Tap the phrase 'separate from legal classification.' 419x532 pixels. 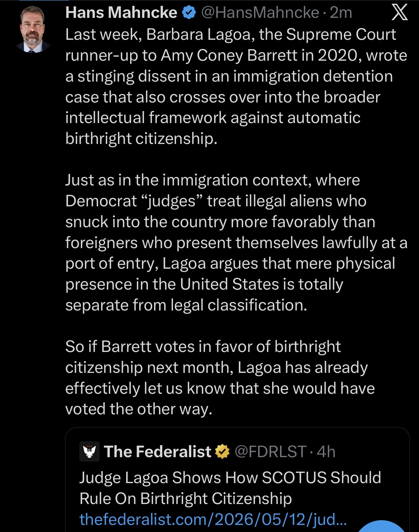186,305
